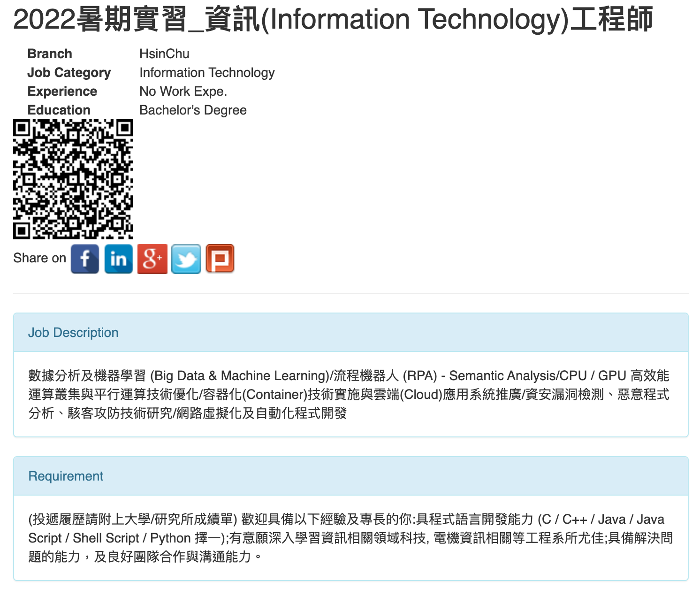Share job on LinkedIn
The image size is (700, 596).
[x=119, y=259]
